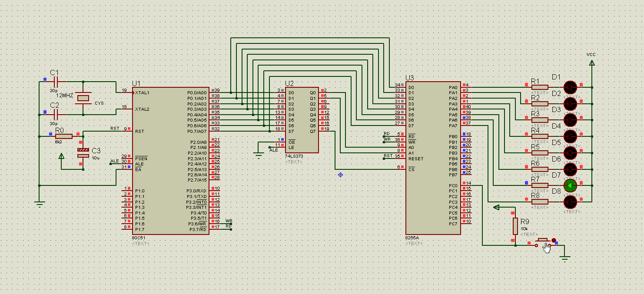Toggle the push button's red latch dot
The height and width of the screenshot is (294, 644).
(x=554, y=240)
